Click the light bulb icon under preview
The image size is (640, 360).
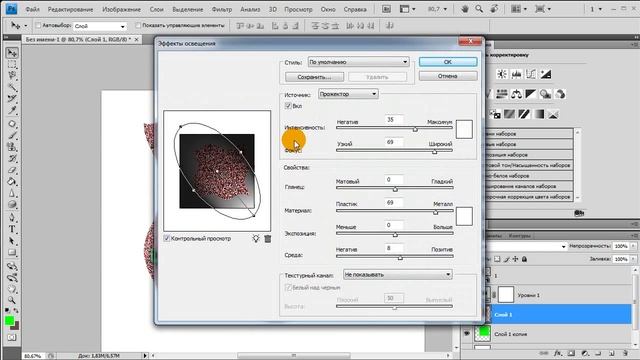tap(256, 238)
